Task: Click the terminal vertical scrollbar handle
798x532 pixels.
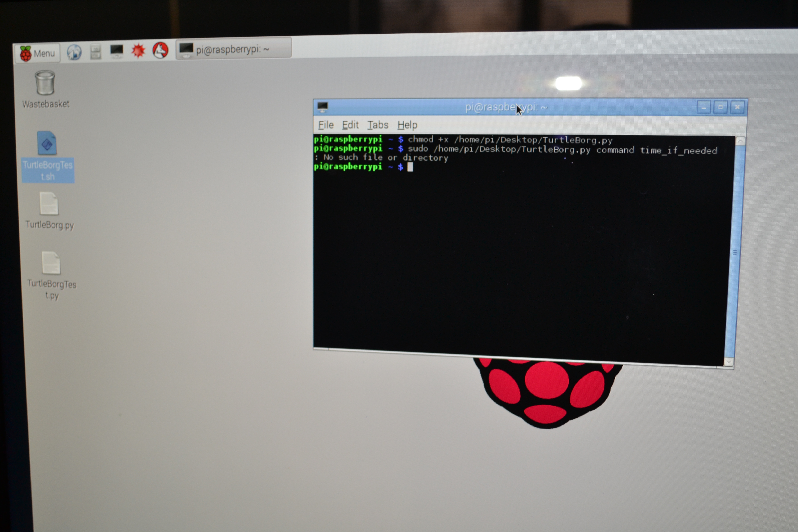Action: (x=735, y=252)
